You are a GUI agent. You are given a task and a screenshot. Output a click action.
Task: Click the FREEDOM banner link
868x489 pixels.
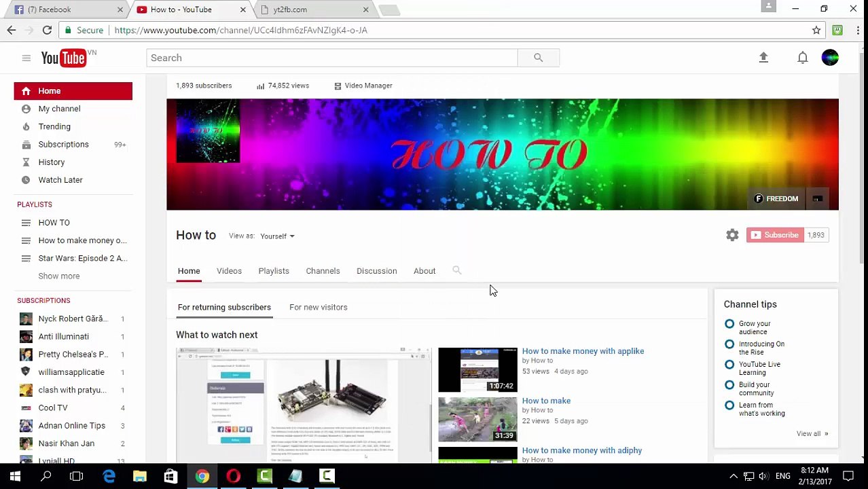pyautogui.click(x=776, y=198)
